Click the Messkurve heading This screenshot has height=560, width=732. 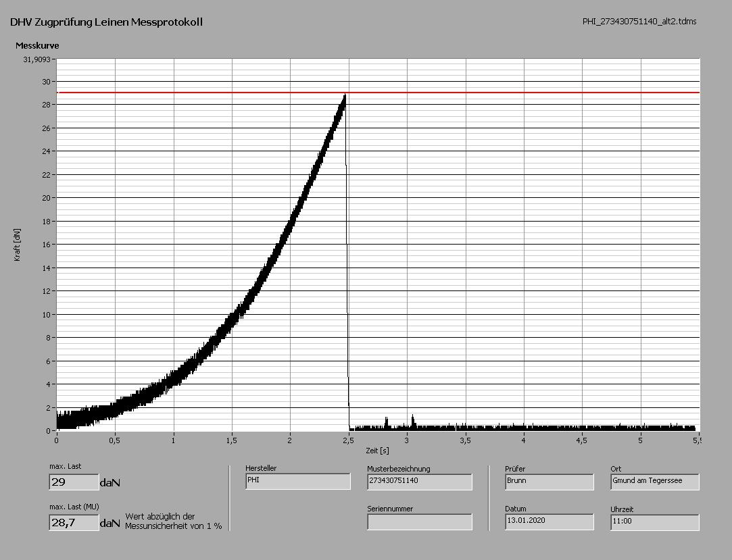click(37, 46)
